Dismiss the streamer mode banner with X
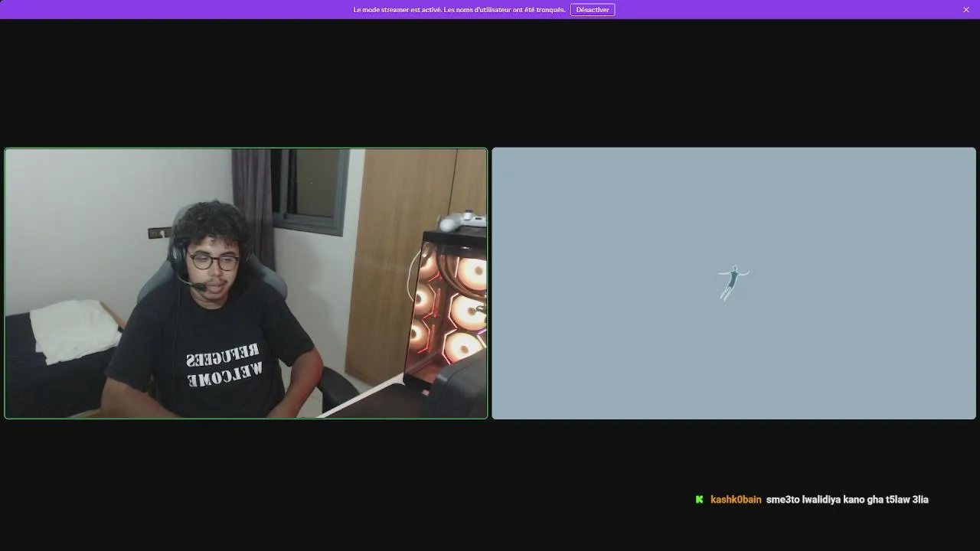This screenshot has width=980, height=551. (966, 10)
